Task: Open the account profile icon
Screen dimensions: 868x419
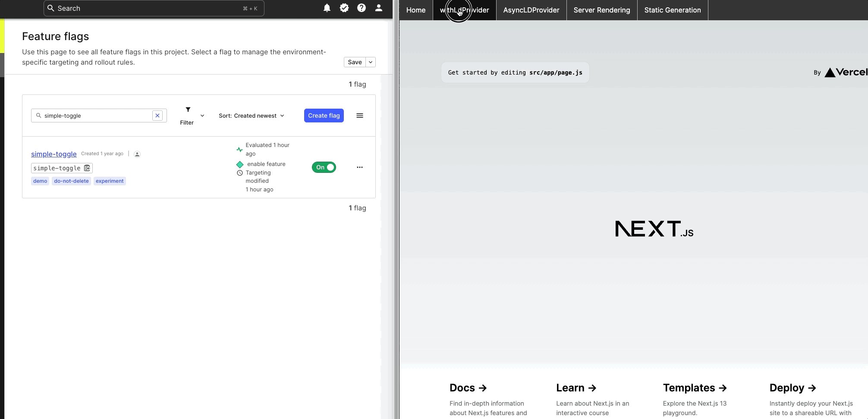Action: 379,8
